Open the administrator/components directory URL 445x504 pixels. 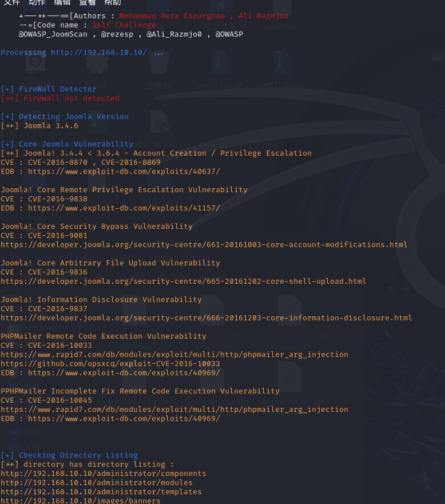pyautogui.click(x=103, y=474)
